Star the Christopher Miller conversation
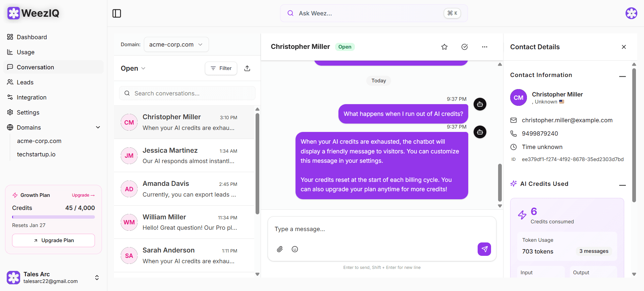Viewport: 644px width, 291px height. 444,47
